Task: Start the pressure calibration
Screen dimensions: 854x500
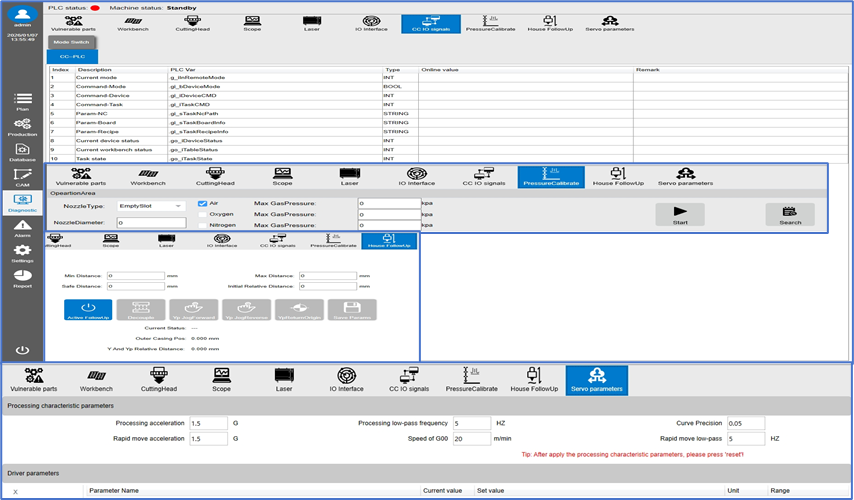Action: click(x=680, y=214)
